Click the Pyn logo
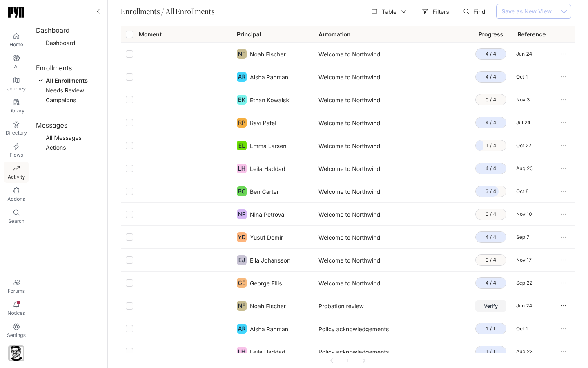Viewport: 588px width, 368px height. coord(16,12)
